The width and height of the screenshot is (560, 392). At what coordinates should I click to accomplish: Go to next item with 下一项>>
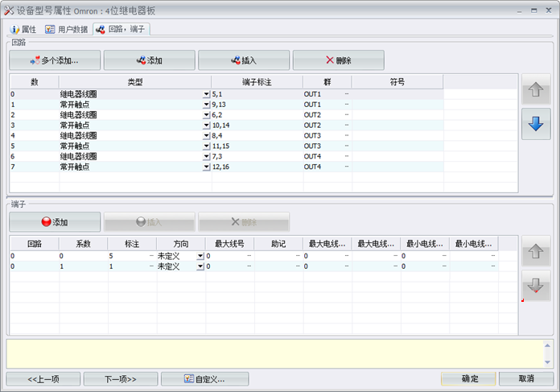(109, 378)
